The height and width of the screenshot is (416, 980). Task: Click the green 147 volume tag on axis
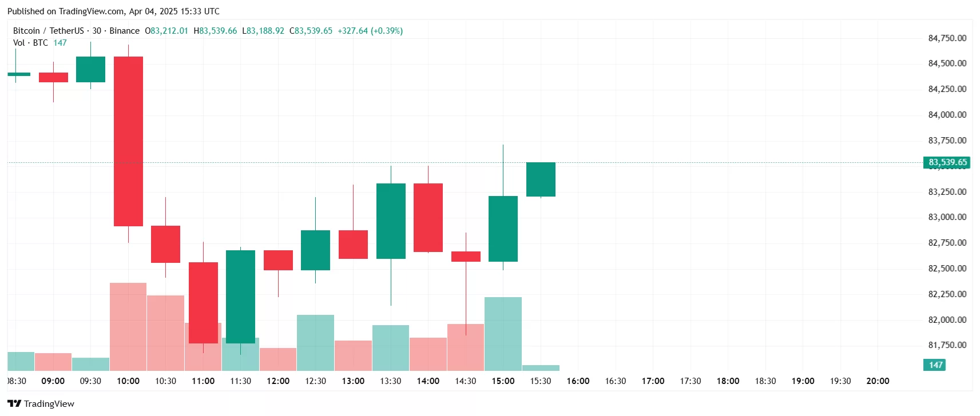click(x=935, y=365)
